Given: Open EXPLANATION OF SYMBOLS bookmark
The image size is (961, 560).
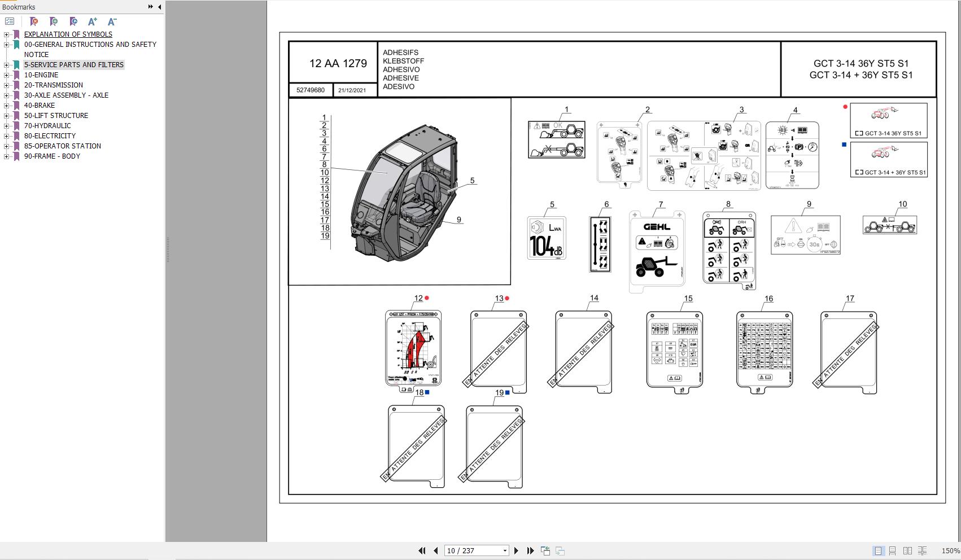Looking at the screenshot, I should (68, 34).
